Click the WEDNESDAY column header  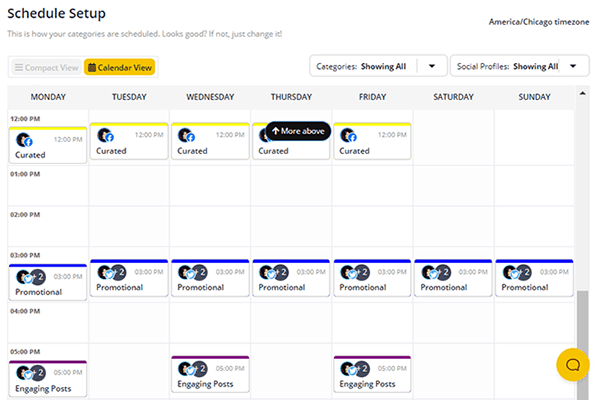(x=210, y=97)
